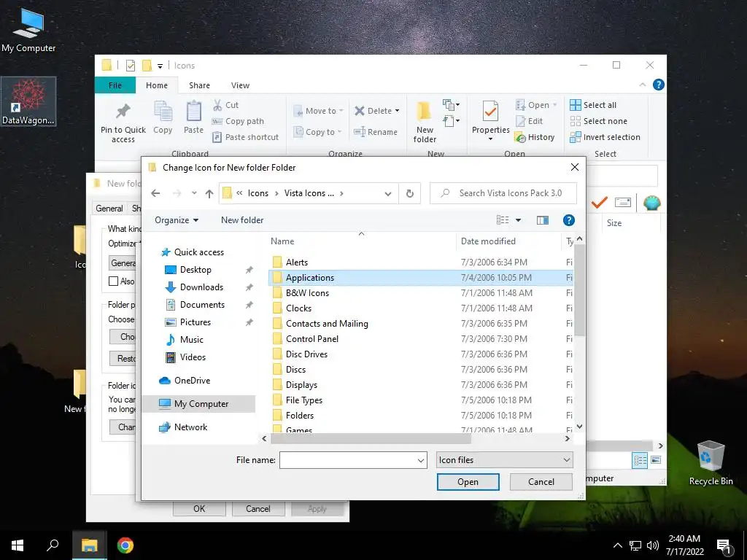Select Downloads in navigation pane
Image resolution: width=747 pixels, height=560 pixels.
[x=201, y=287]
